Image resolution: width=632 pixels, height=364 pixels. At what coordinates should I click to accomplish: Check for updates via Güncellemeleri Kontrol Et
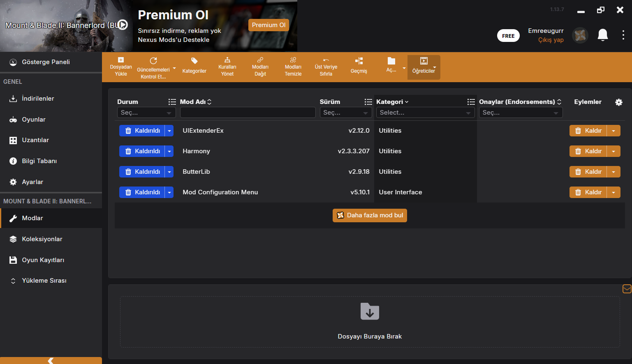(153, 61)
